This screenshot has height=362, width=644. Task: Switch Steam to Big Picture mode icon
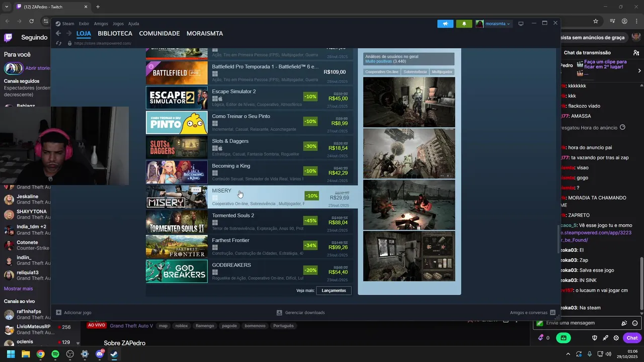coord(521,24)
